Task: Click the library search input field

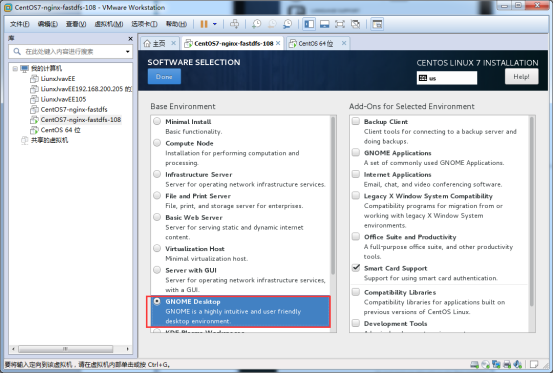Action: pos(71,52)
